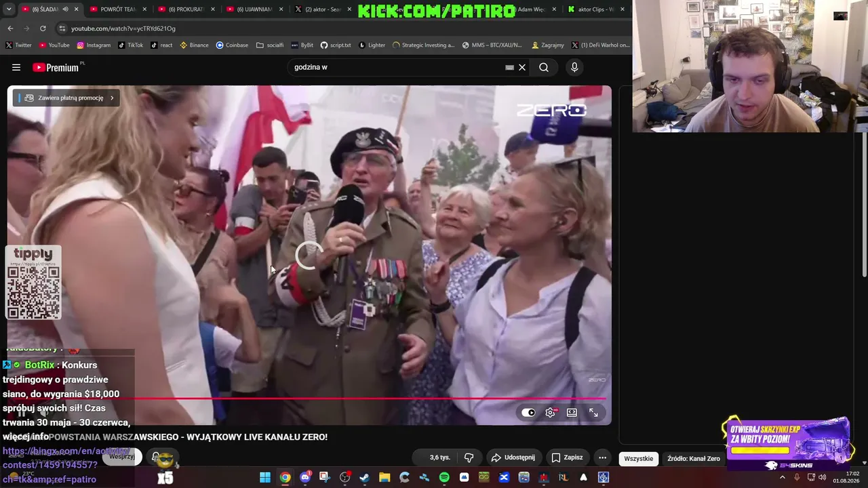868x488 pixels.
Task: Open Rocket League from the taskbar
Action: pyautogui.click(x=564, y=477)
